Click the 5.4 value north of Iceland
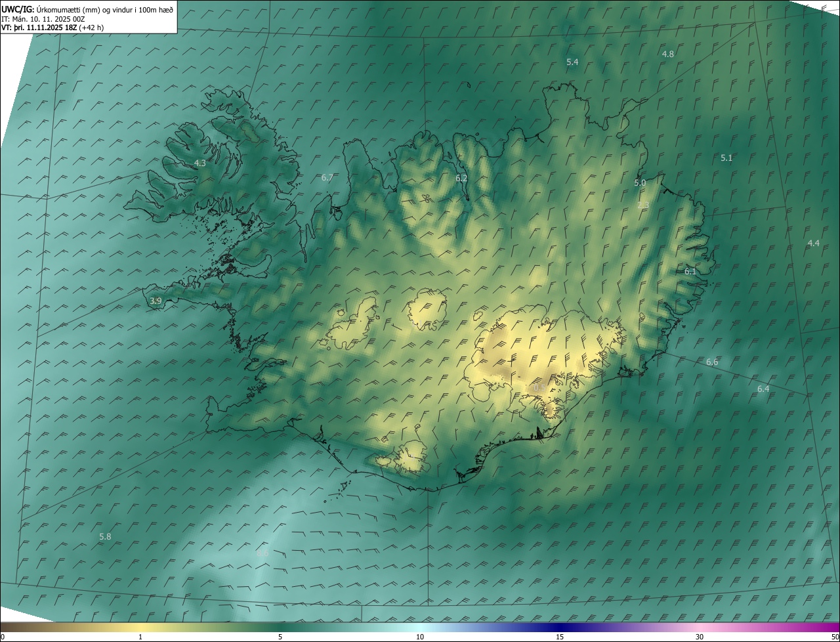Viewport: 840px width, 642px height. 572,62
